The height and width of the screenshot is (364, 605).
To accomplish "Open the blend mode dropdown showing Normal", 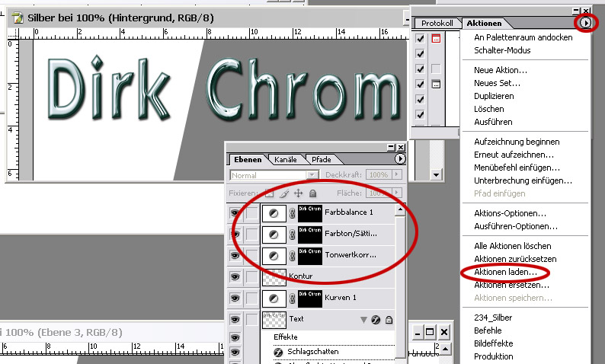I will [x=275, y=175].
